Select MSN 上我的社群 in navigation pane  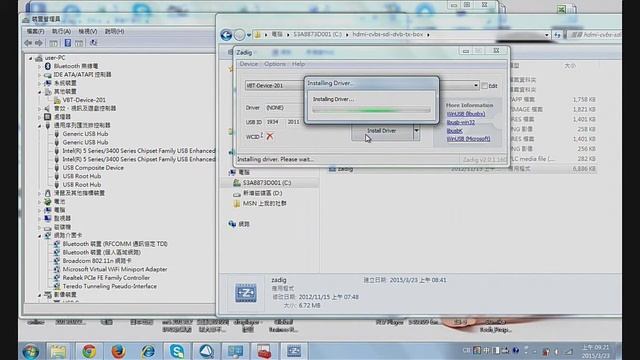point(264,203)
